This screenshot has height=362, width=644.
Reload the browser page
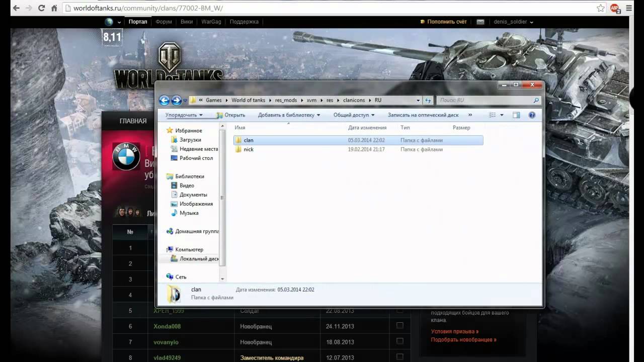(41, 8)
